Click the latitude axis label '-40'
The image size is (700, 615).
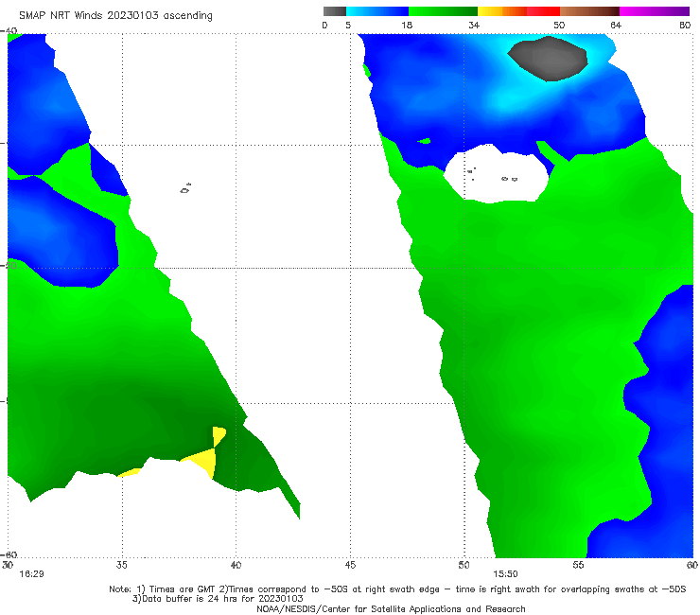click(x=9, y=31)
